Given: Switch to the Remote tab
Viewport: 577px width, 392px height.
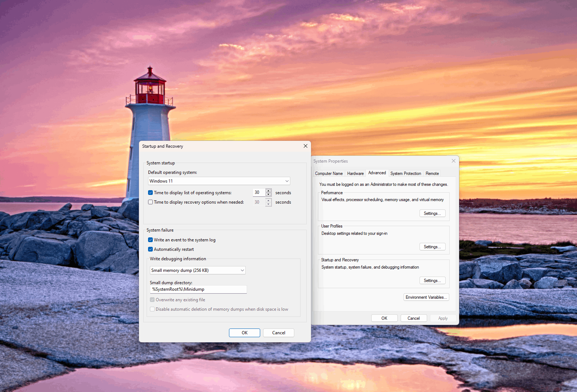Looking at the screenshot, I should [x=432, y=173].
